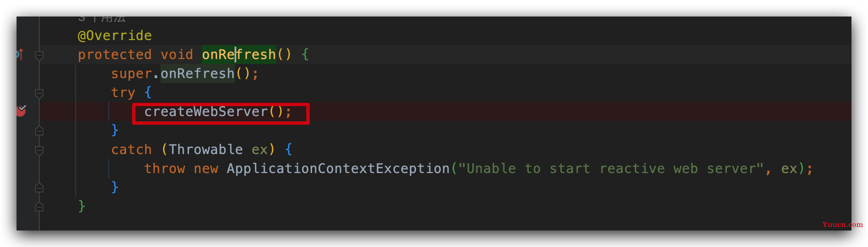Click the usages hint above @Override
The width and height of the screenshot is (868, 247).
point(102,19)
